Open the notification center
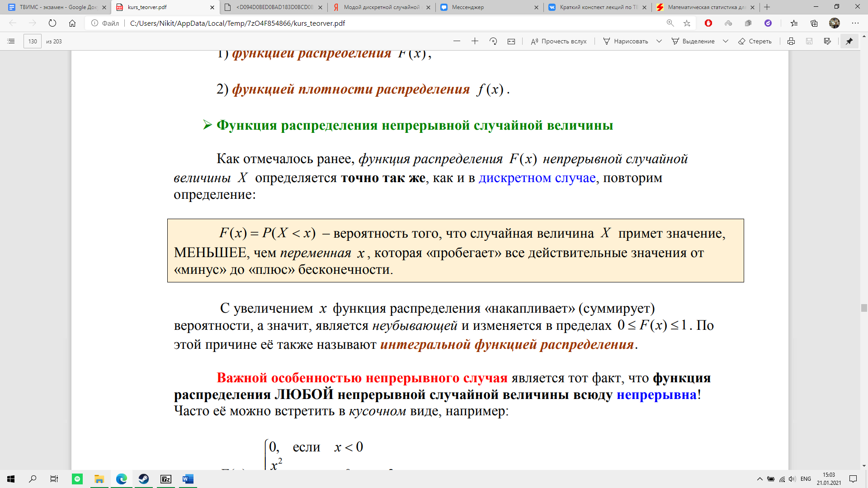868x488 pixels. [853, 479]
